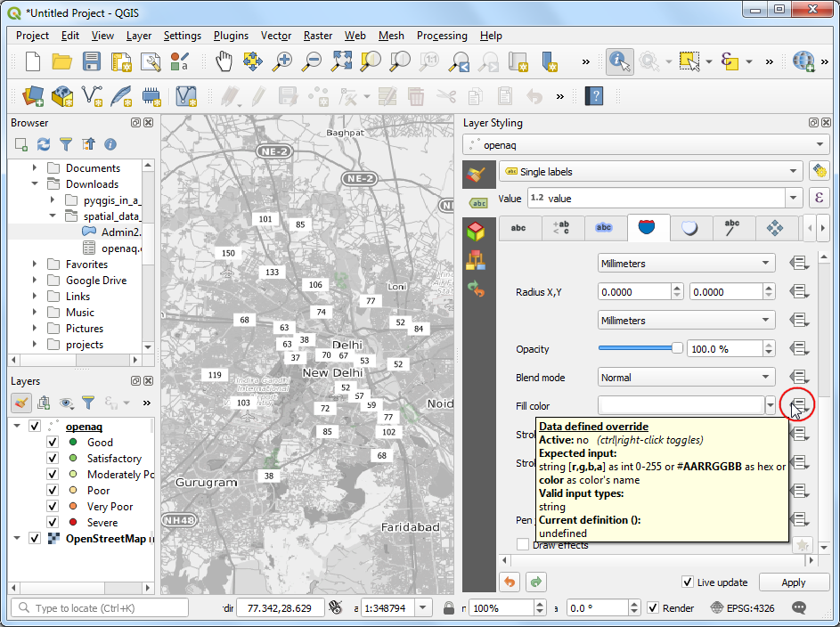Click the undo arrow in Layer Styling
The height and width of the screenshot is (627, 840).
tap(510, 582)
